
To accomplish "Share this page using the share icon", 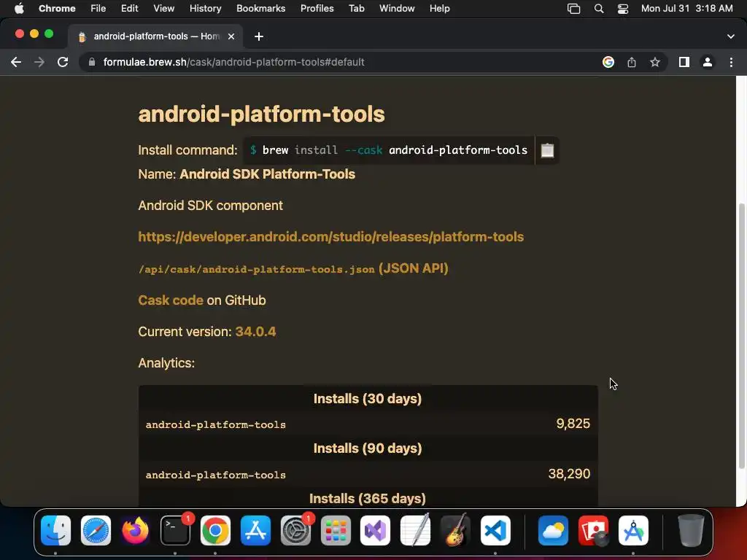I will click(631, 62).
